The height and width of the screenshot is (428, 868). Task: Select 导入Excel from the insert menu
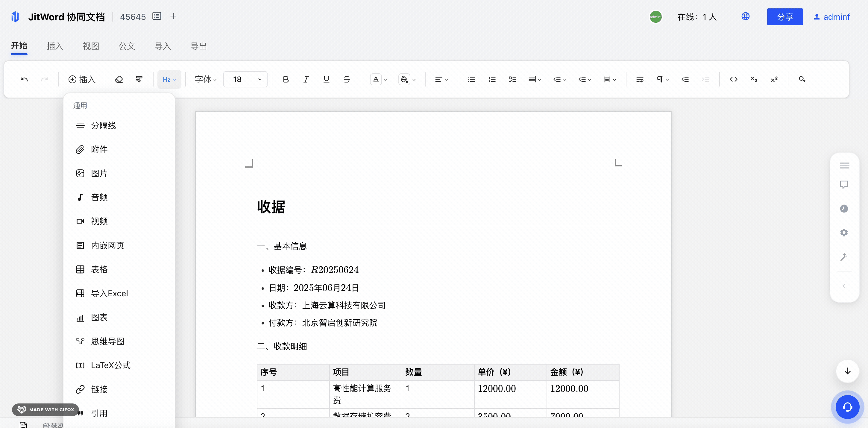click(x=109, y=293)
